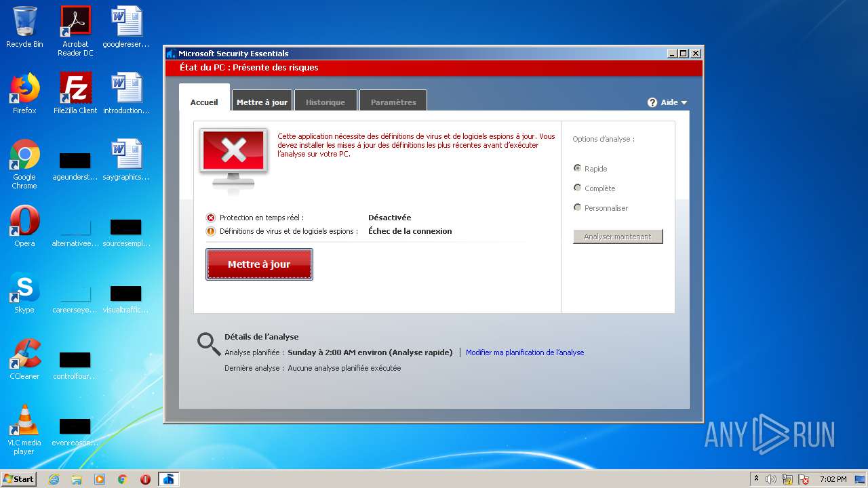The image size is (868, 488).
Task: Expand the Aide dropdown arrow
Action: click(684, 103)
